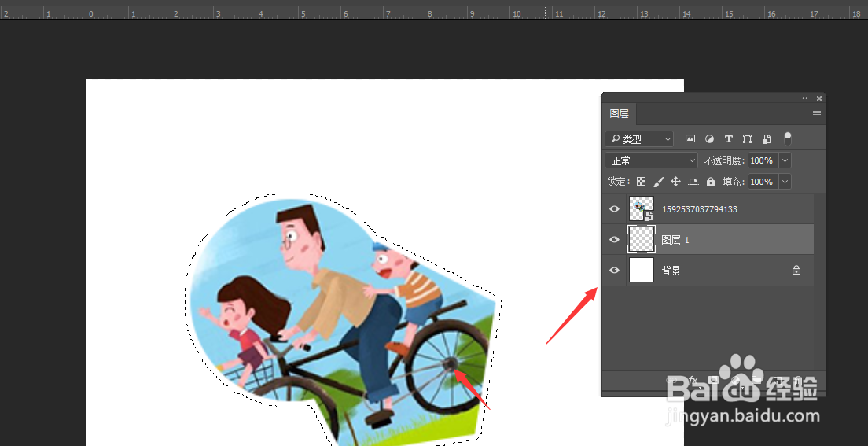This screenshot has width=868, height=446.
Task: Open 不透明度 opacity slider arrow
Action: pyautogui.click(x=785, y=160)
